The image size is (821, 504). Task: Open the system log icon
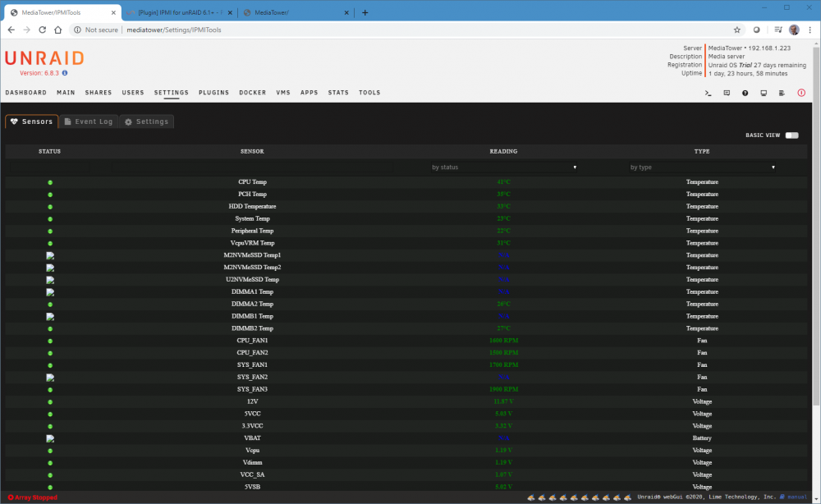coord(782,93)
